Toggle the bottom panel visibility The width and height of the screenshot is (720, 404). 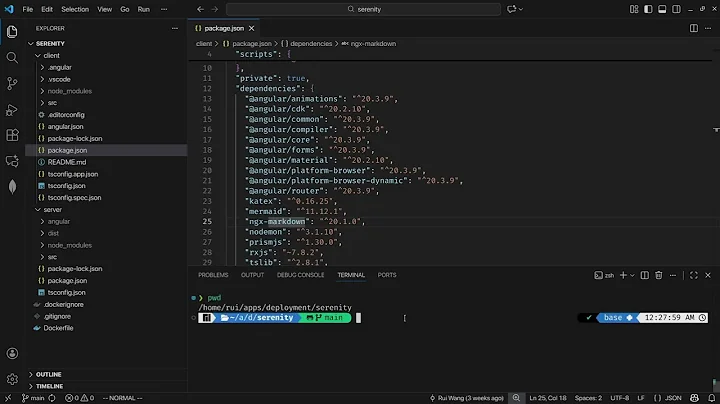click(662, 9)
